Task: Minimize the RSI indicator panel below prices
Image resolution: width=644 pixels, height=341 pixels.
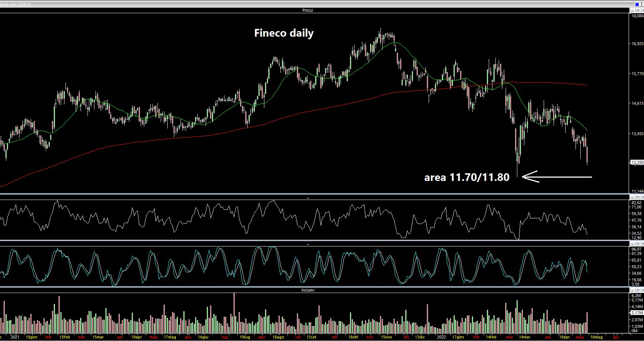Action: [x=632, y=197]
